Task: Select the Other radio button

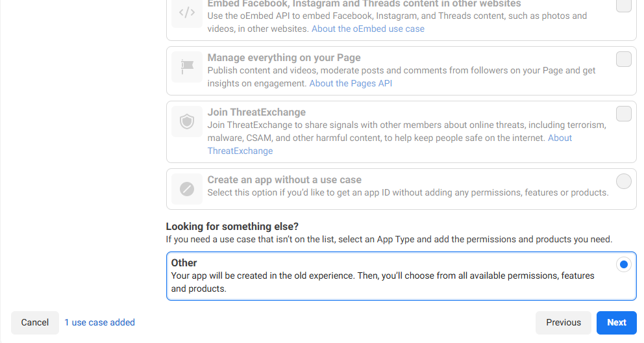Action: tap(623, 264)
